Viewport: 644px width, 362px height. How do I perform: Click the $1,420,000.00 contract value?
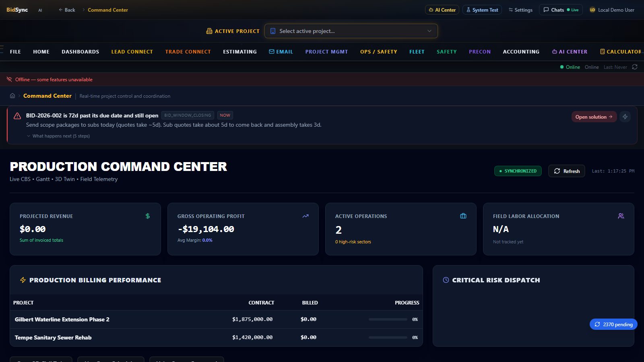pyautogui.click(x=252, y=337)
